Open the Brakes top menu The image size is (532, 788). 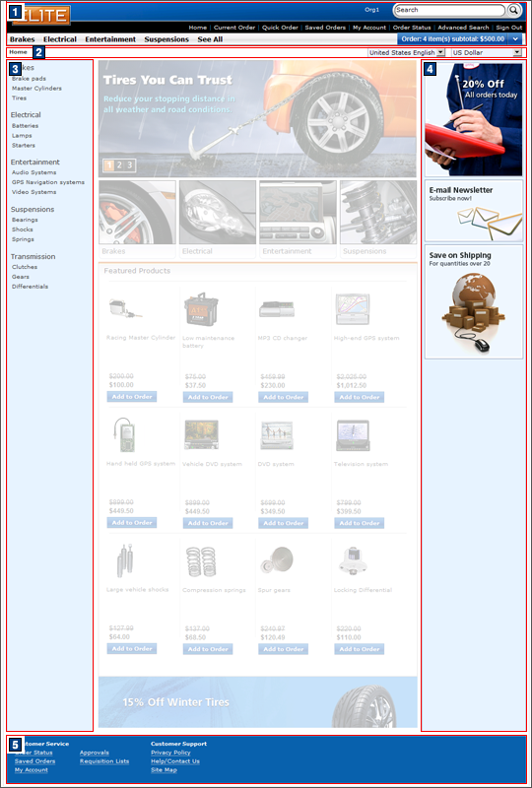coord(22,39)
